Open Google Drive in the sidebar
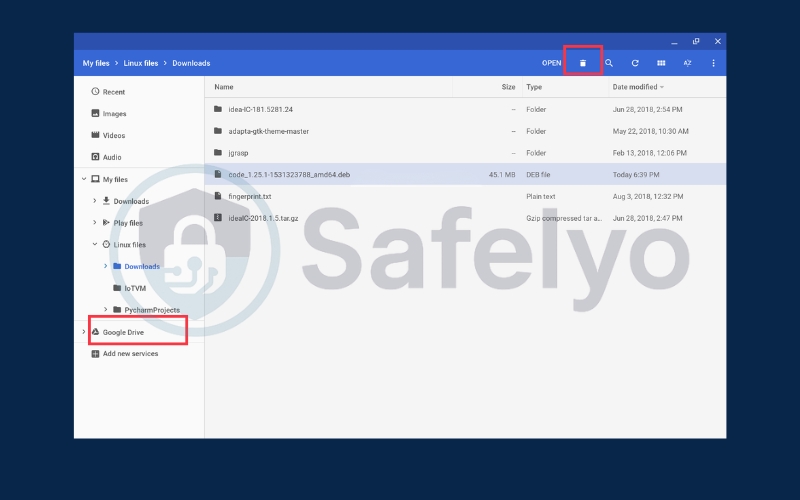Image resolution: width=800 pixels, height=500 pixels. pos(123,332)
